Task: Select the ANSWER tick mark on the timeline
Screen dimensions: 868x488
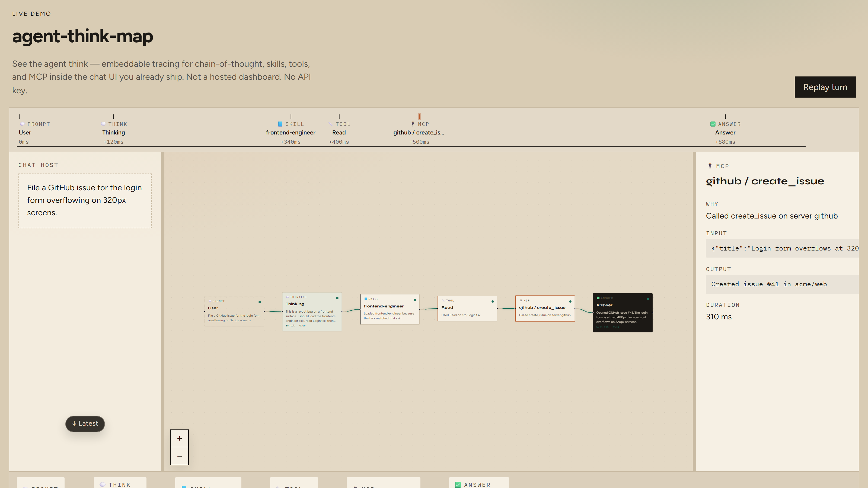Action: (726, 117)
